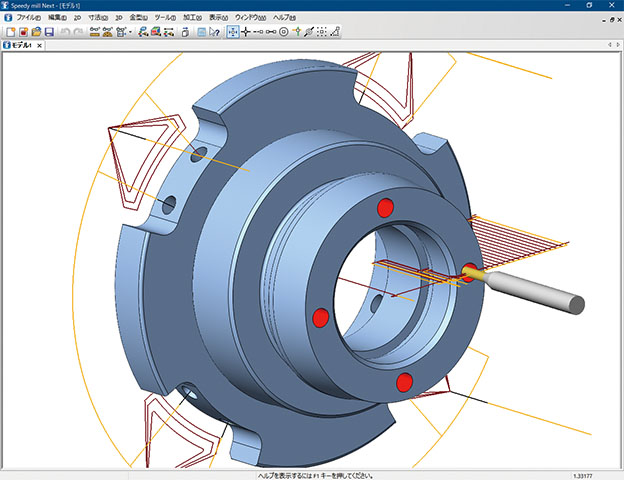Click the Undo arrow icon
This screenshot has height=480, width=624.
[66, 32]
